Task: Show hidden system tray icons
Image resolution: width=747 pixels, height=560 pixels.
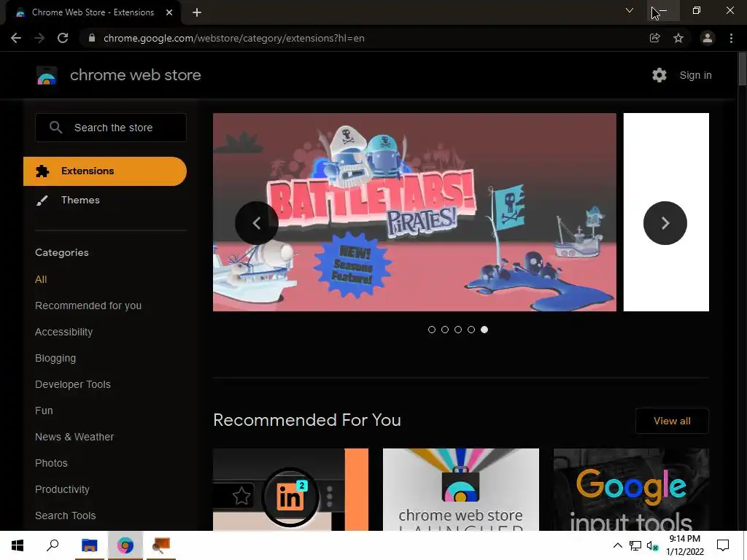Action: click(x=617, y=545)
